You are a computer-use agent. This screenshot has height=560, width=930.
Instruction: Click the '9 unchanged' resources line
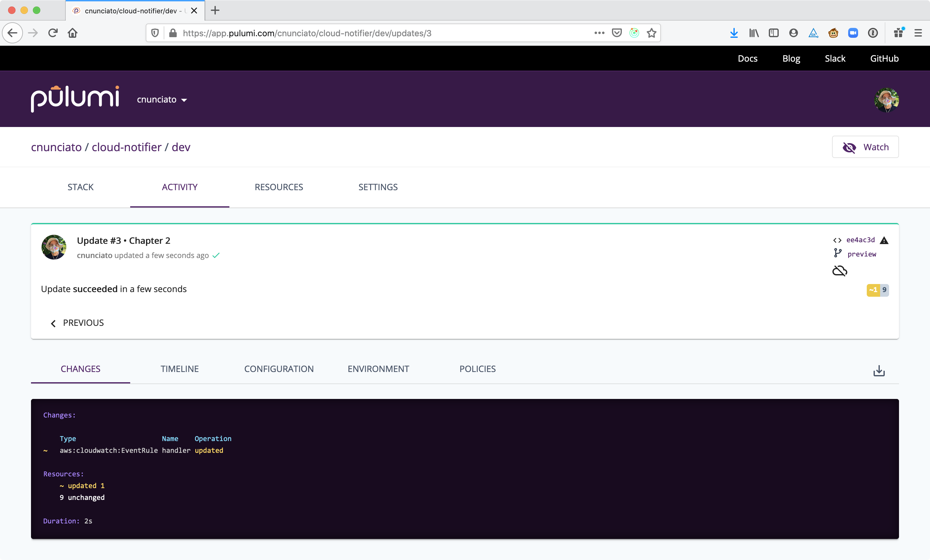tap(82, 497)
